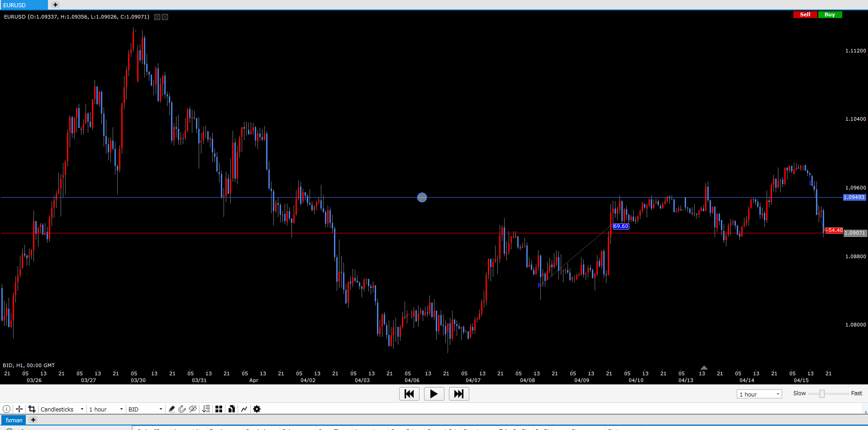The image size is (868, 430).
Task: Open indicators with the line-chart icon
Action: 244,409
